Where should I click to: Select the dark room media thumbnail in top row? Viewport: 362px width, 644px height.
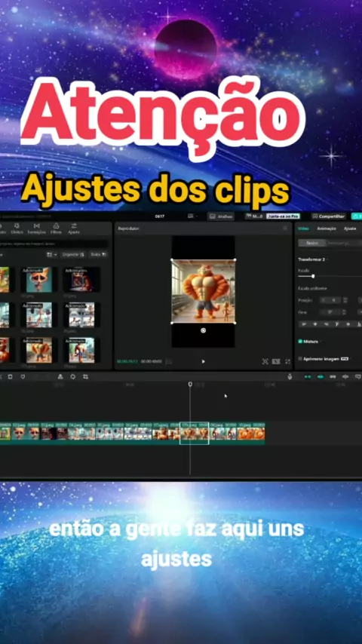81,280
